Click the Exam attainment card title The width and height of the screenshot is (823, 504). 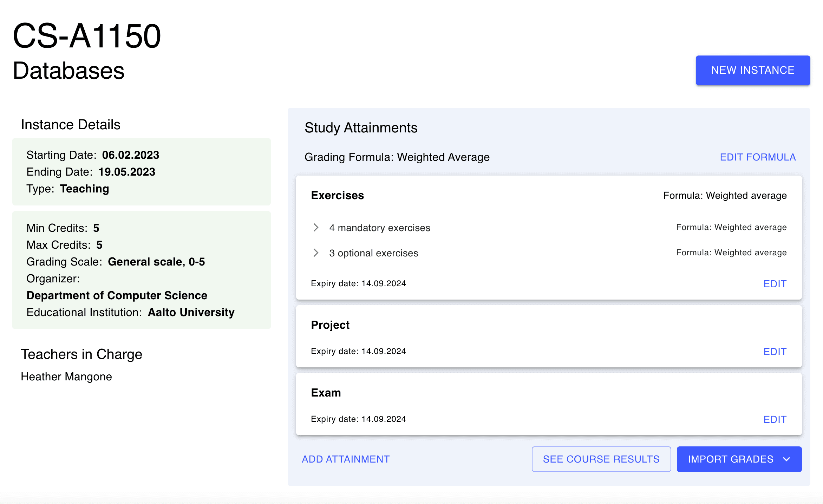pyautogui.click(x=326, y=393)
